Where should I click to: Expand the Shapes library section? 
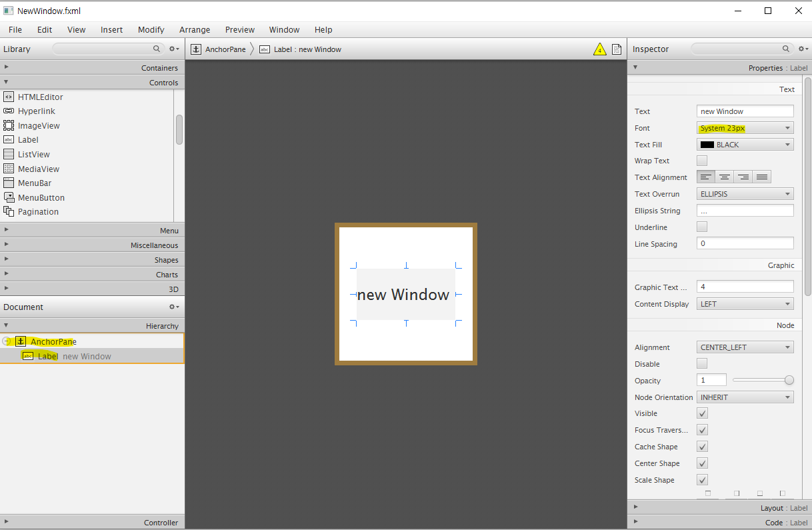(92, 259)
